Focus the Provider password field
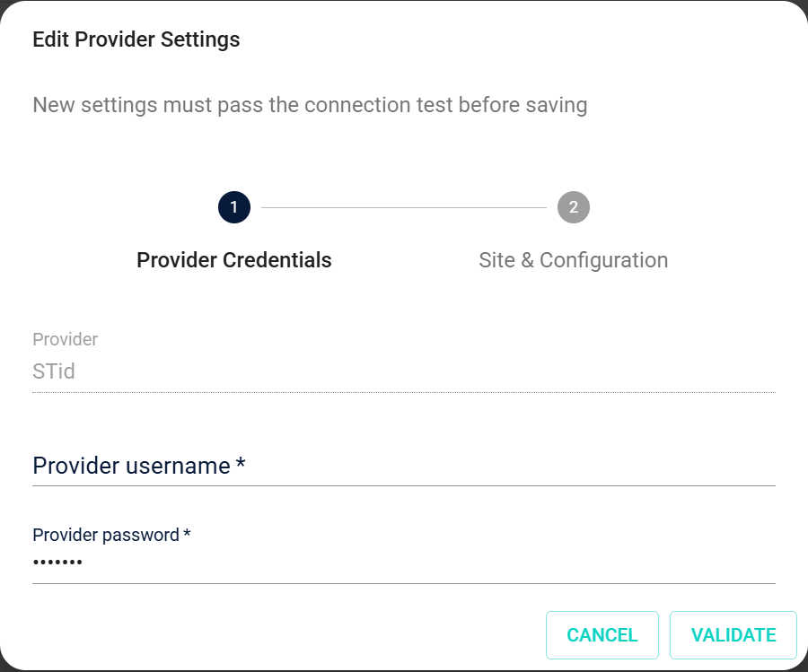Screen dimensions: 808x672 tap(404, 561)
